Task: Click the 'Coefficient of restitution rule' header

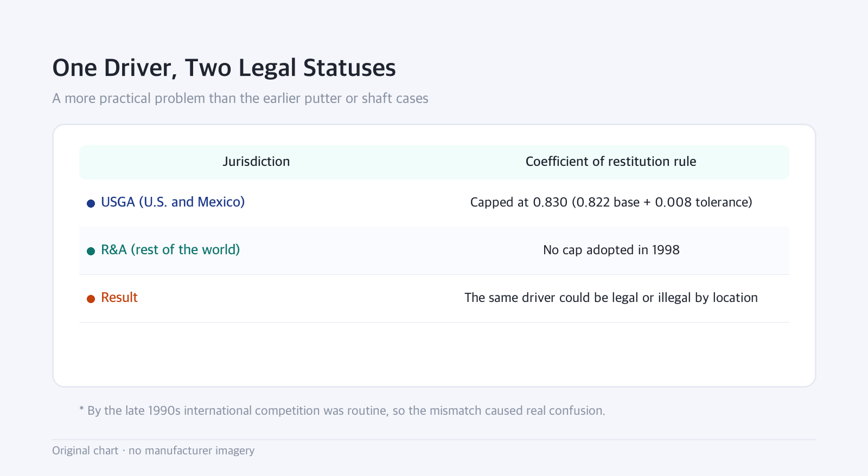Action: [x=611, y=162]
